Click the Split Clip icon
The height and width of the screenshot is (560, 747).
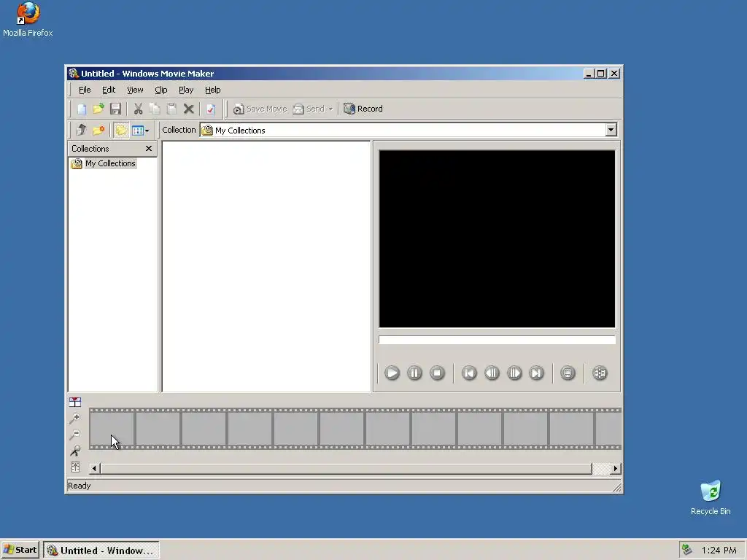click(x=600, y=373)
